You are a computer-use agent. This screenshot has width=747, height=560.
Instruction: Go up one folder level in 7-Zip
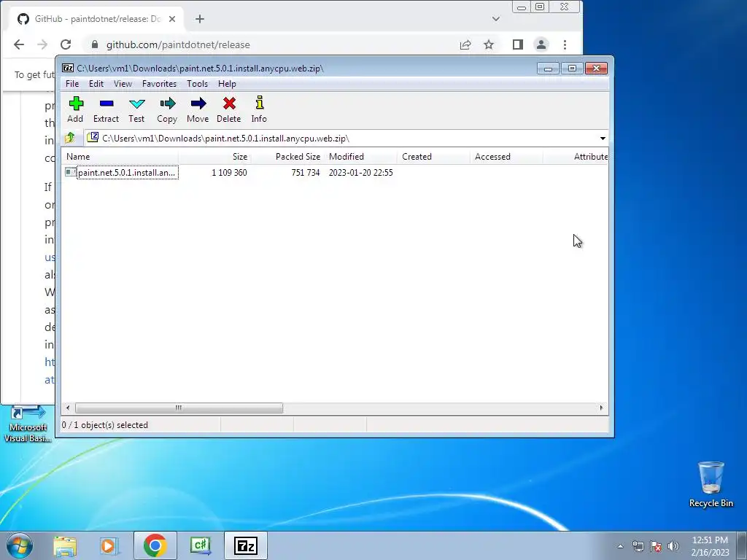click(x=70, y=138)
